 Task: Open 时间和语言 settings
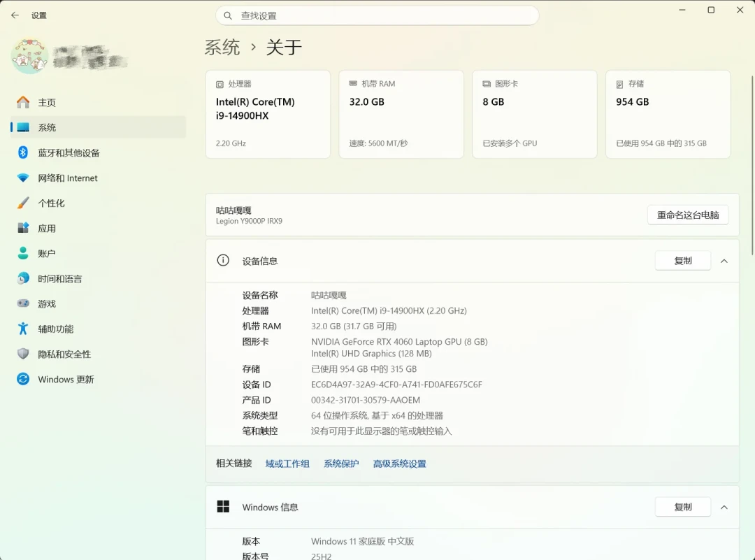click(x=99, y=278)
